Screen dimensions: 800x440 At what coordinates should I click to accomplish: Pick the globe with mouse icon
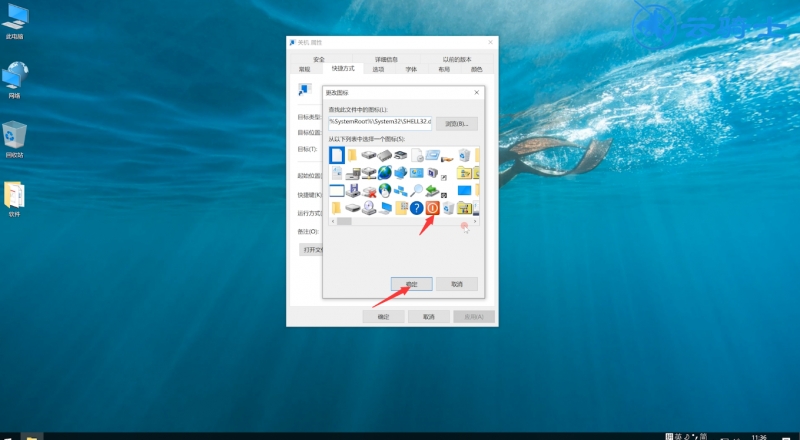385,190
